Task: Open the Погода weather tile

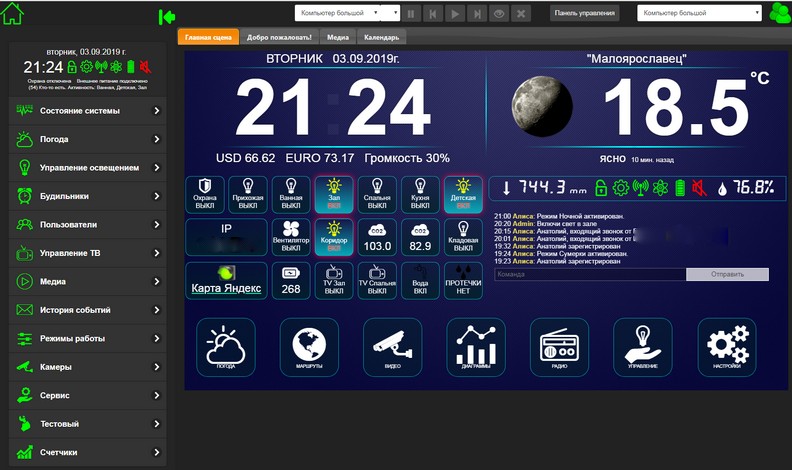Action: 226,347
